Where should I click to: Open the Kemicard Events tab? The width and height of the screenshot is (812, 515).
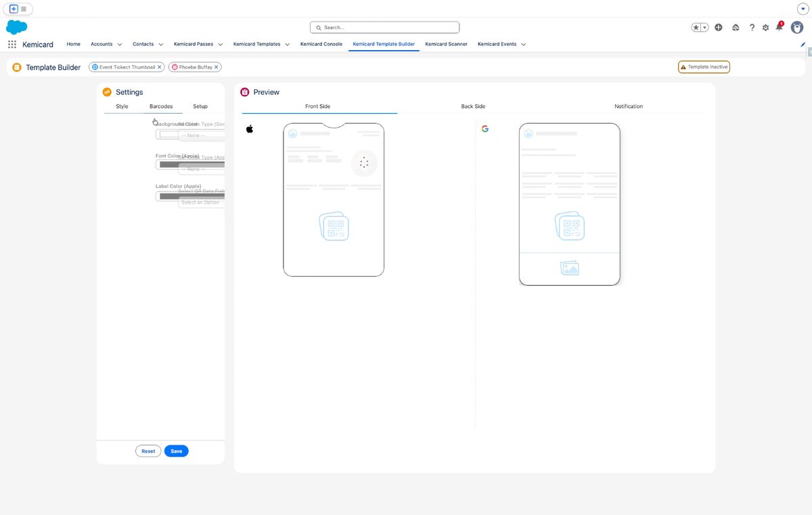tap(497, 44)
